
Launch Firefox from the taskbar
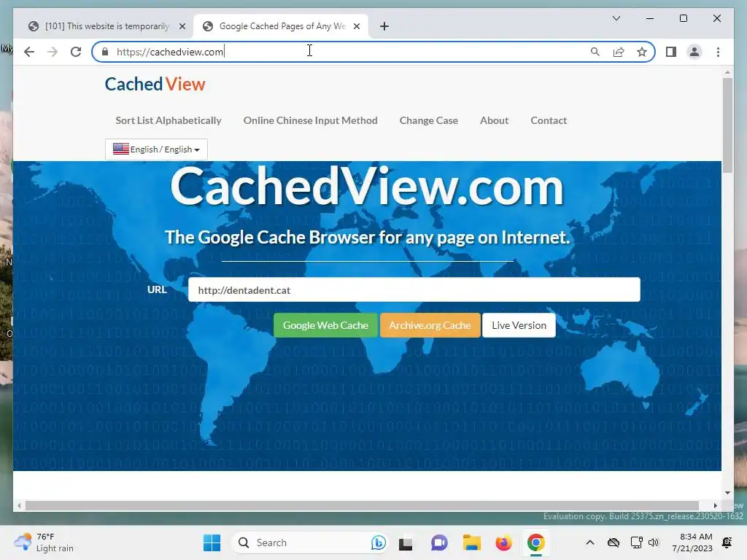click(503, 542)
